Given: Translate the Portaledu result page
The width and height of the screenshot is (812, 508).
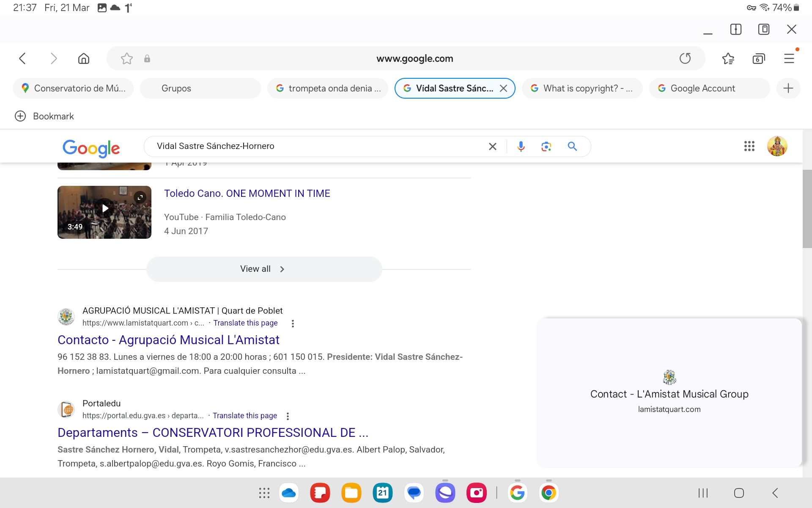Looking at the screenshot, I should 245,416.
